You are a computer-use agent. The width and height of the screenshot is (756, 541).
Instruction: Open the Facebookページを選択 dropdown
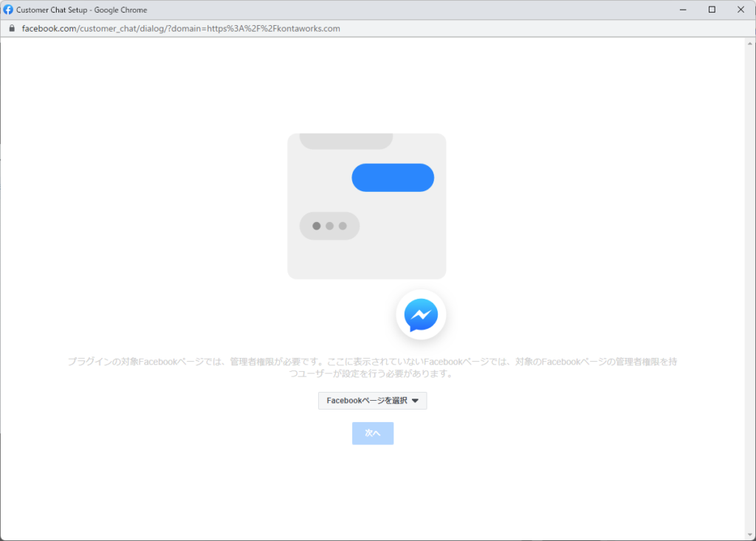372,401
